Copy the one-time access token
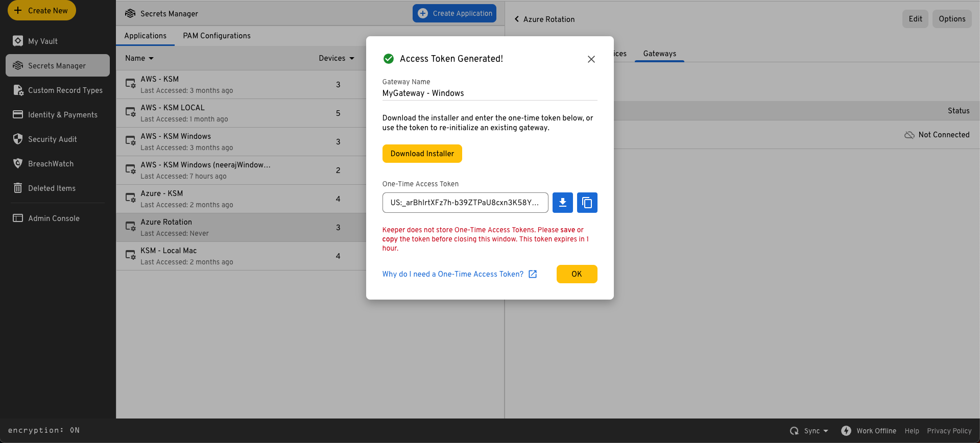This screenshot has width=980, height=443. pos(587,203)
